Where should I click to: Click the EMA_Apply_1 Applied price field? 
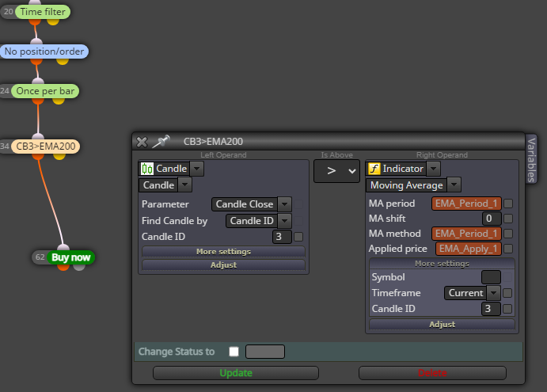coord(469,249)
